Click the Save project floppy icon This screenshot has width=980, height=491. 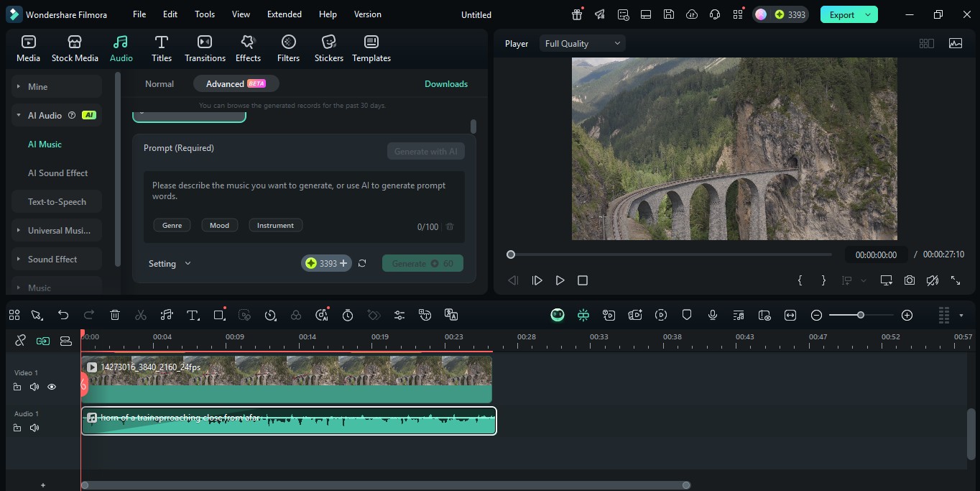point(669,14)
